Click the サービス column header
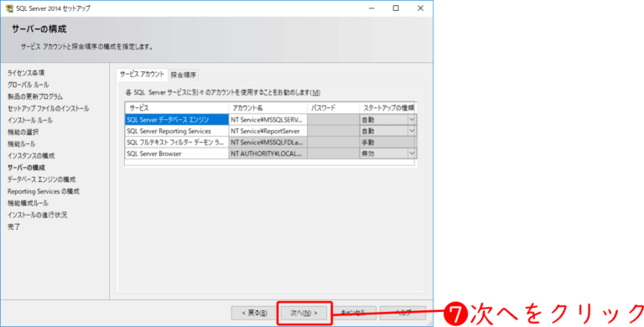This screenshot has height=327, width=644. (x=177, y=108)
